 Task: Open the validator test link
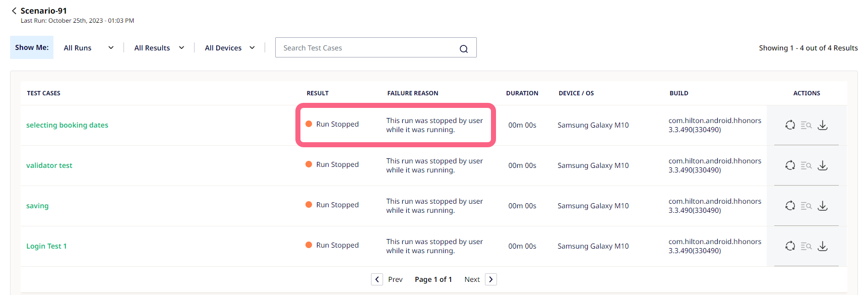(x=49, y=165)
